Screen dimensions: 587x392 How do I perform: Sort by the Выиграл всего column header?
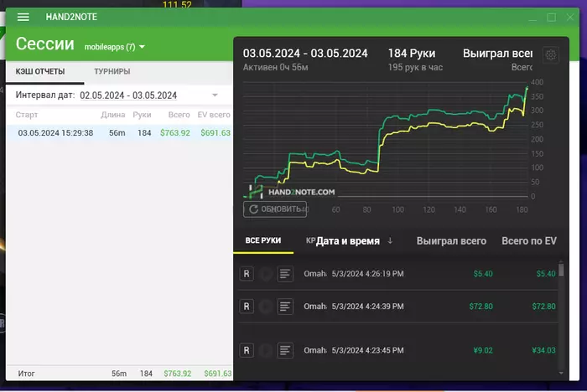[451, 241]
